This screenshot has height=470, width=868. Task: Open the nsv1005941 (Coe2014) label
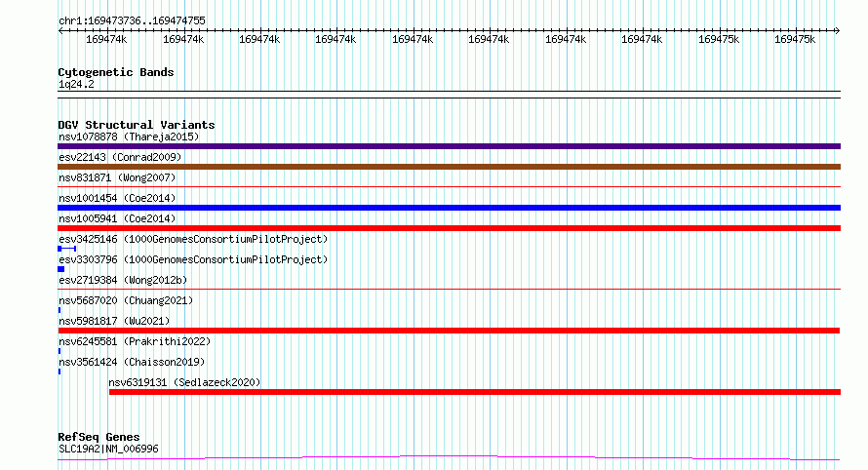click(117, 218)
